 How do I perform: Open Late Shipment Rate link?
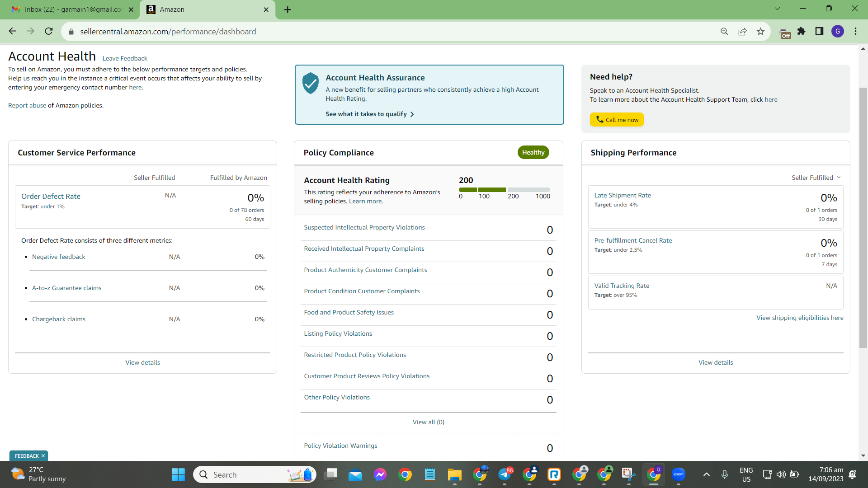(623, 195)
